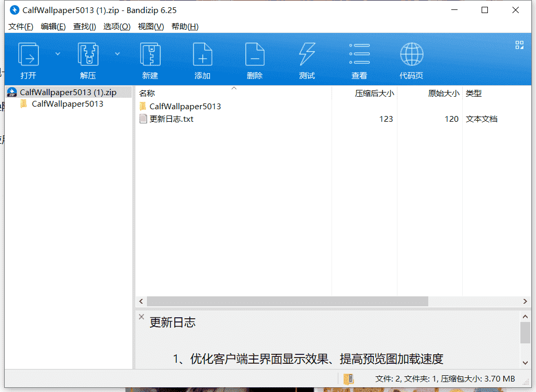The height and width of the screenshot is (392, 536).
Task: Minimize the Bandizip window
Action: point(454,10)
